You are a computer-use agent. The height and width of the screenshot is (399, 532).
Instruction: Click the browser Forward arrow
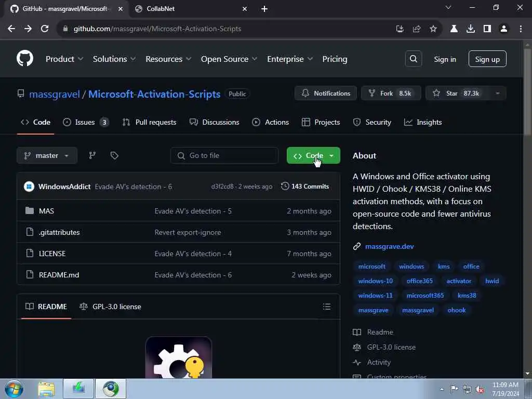tap(28, 29)
